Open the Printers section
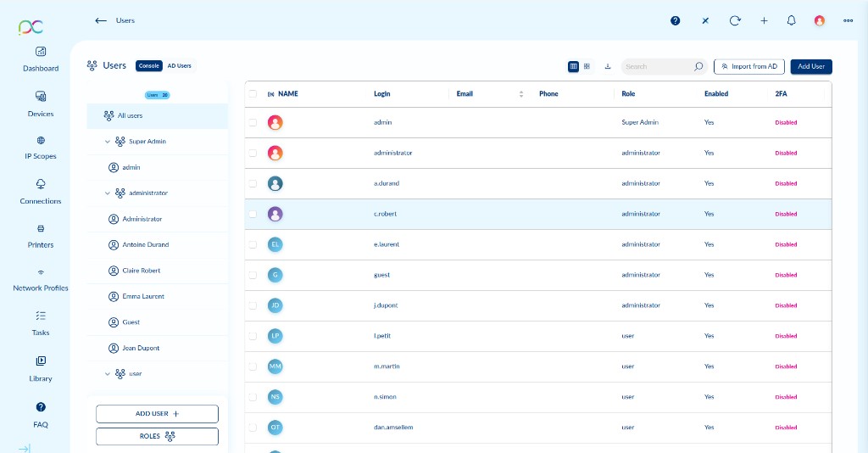Screen dimensions: 868x453 click(x=41, y=236)
